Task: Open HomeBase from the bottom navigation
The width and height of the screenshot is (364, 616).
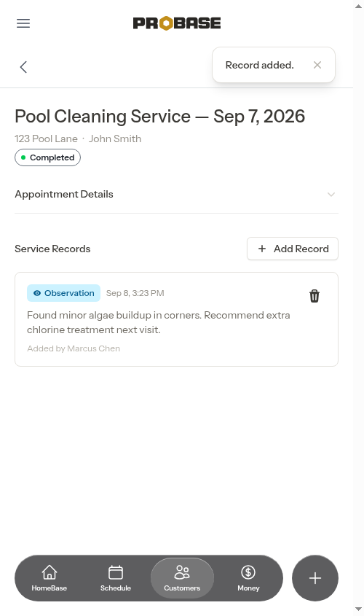Action: click(50, 578)
